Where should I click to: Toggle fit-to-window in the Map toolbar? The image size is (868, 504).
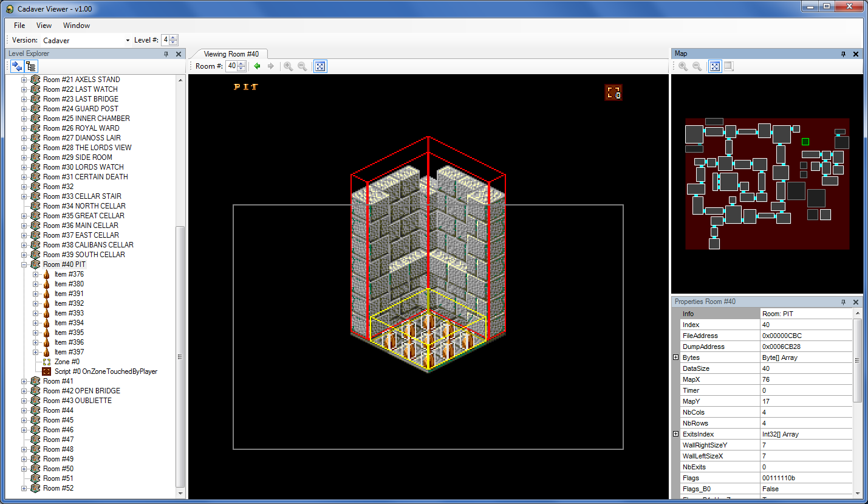(x=715, y=66)
